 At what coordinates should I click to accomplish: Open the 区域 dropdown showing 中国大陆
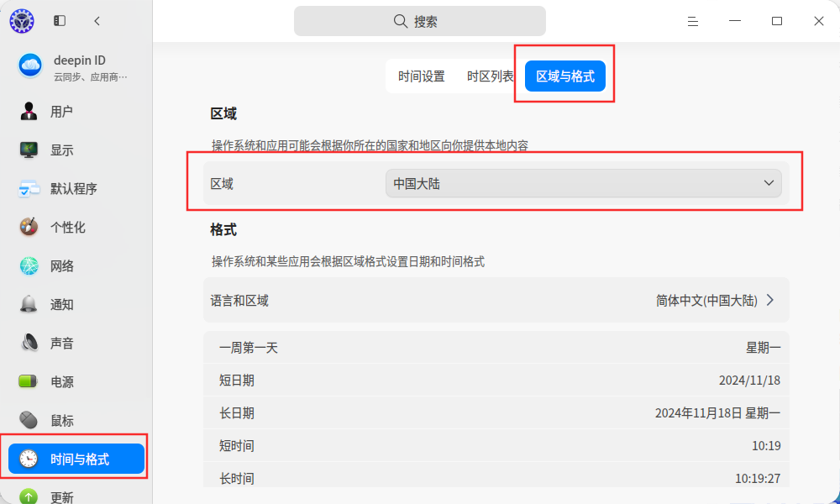click(584, 184)
